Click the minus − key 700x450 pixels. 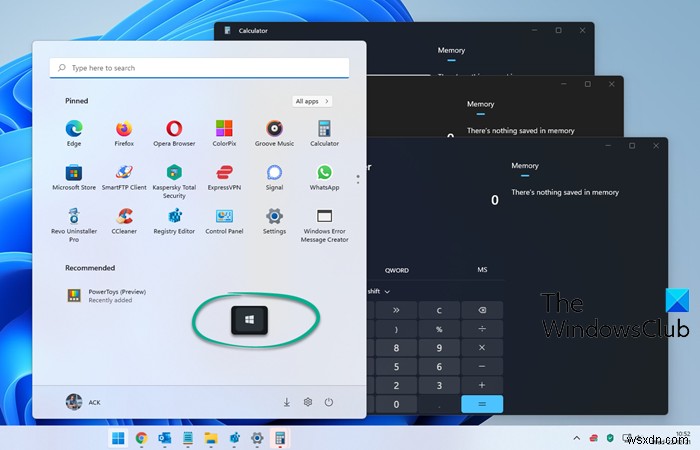(x=482, y=367)
